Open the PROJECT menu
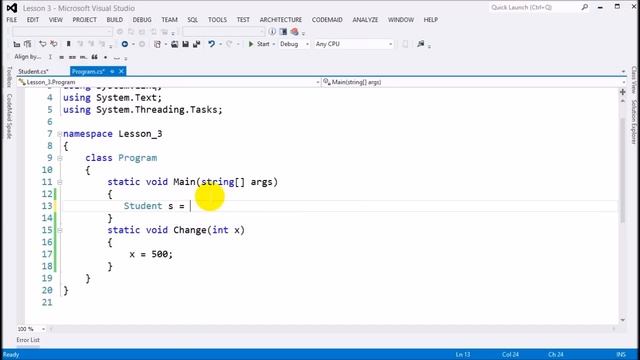 click(84, 20)
